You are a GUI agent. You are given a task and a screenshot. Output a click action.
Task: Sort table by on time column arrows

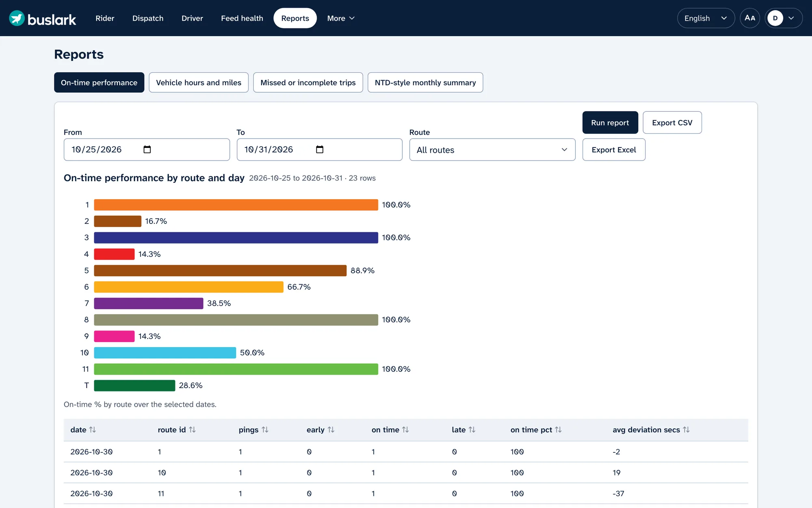coord(406,430)
